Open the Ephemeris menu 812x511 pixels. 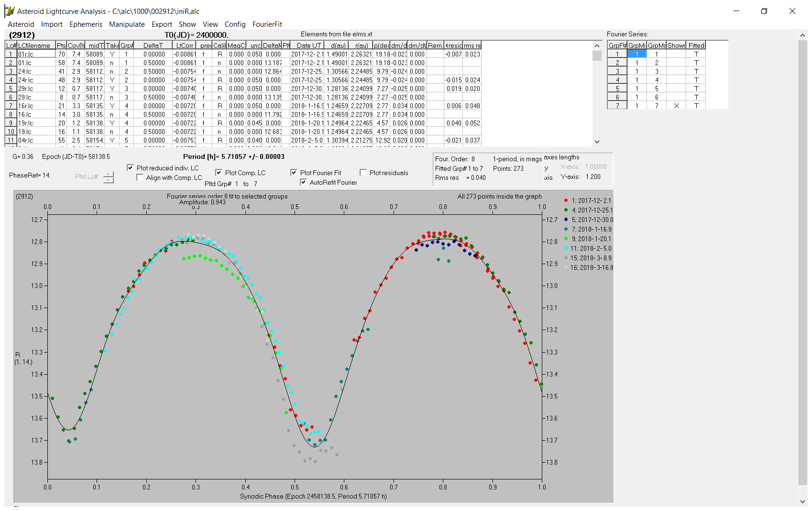pos(86,24)
